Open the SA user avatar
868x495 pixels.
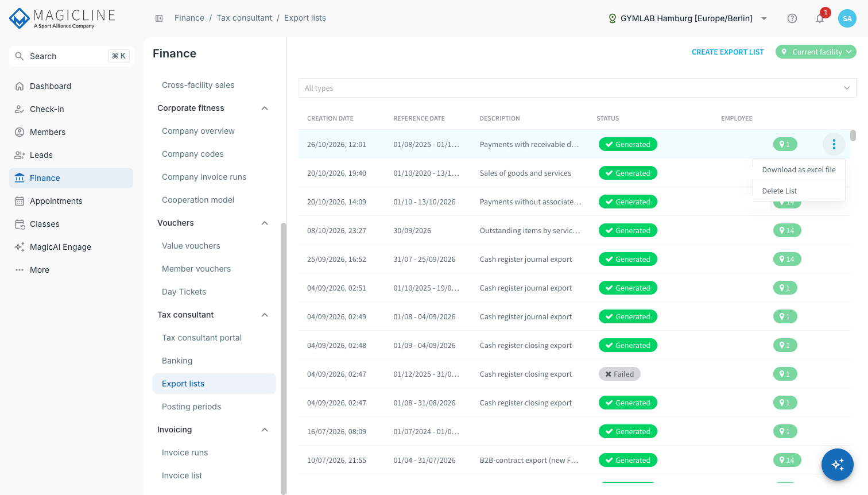pos(847,18)
